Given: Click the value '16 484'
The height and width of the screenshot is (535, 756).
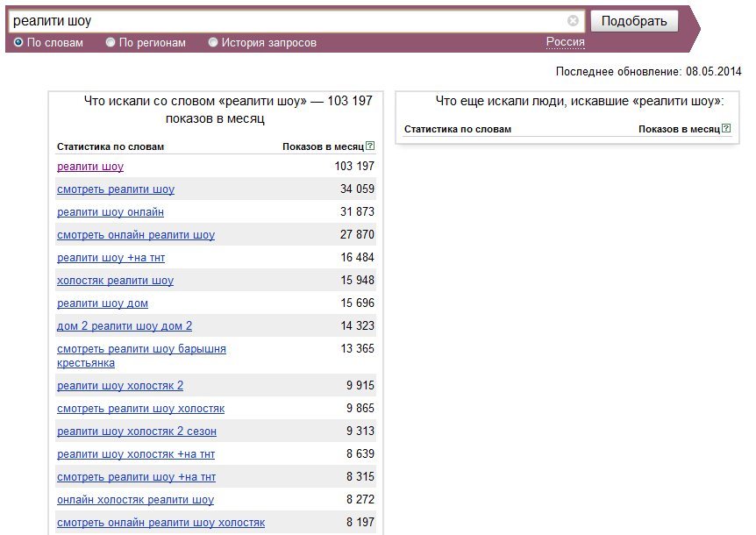Looking at the screenshot, I should tap(357, 257).
